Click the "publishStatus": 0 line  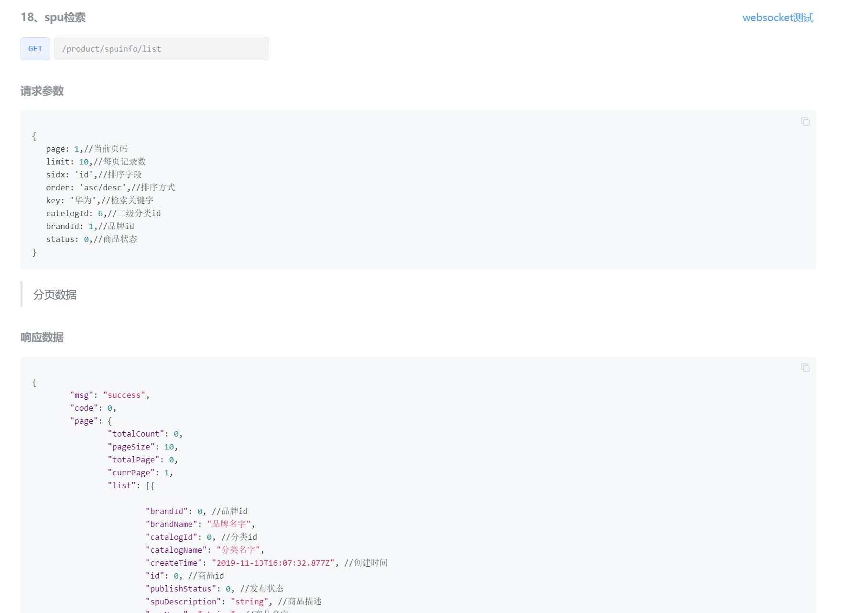pyautogui.click(x=215, y=589)
